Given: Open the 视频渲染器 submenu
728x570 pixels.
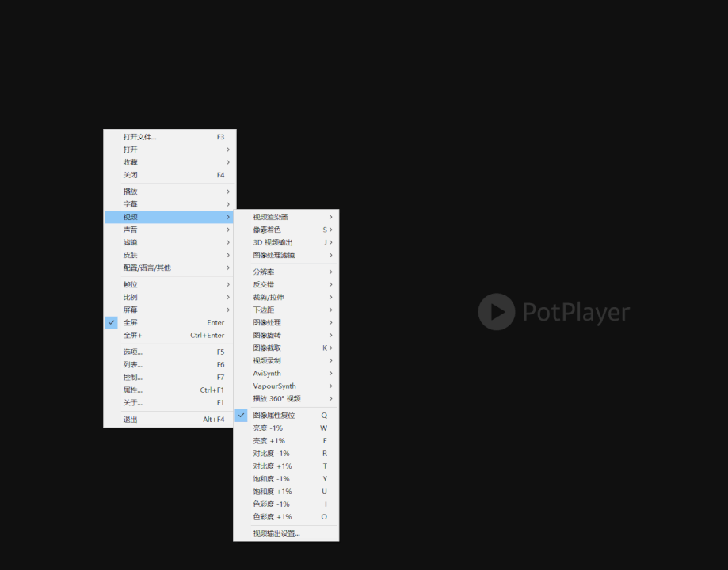Looking at the screenshot, I should (x=286, y=217).
